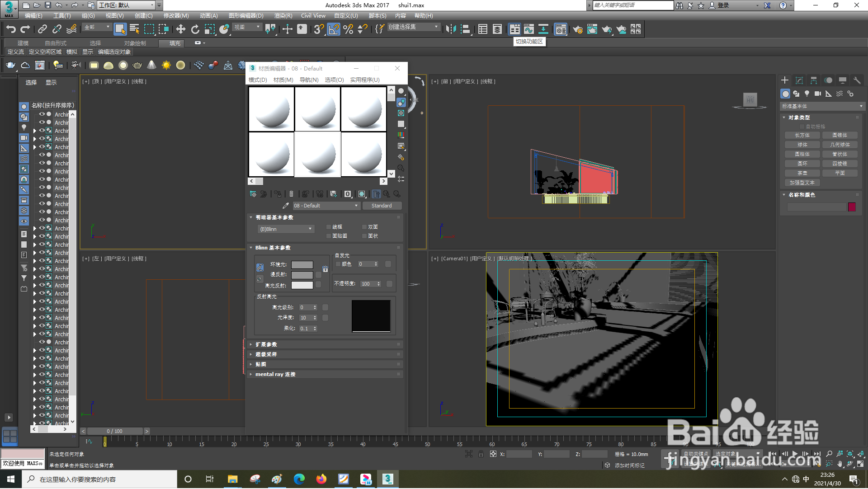Enable the 双面 two-sided checkbox
The width and height of the screenshot is (868, 489).
[x=364, y=227]
